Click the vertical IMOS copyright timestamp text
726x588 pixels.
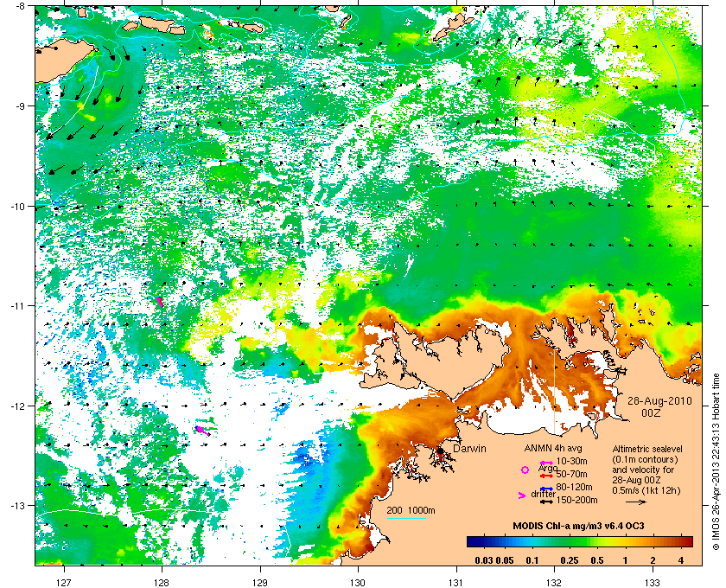click(716, 462)
